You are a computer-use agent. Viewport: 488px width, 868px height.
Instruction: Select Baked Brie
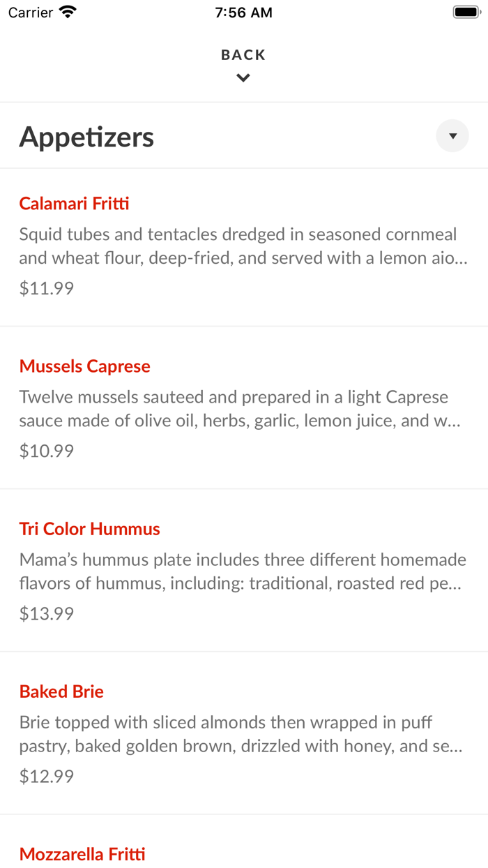click(61, 691)
